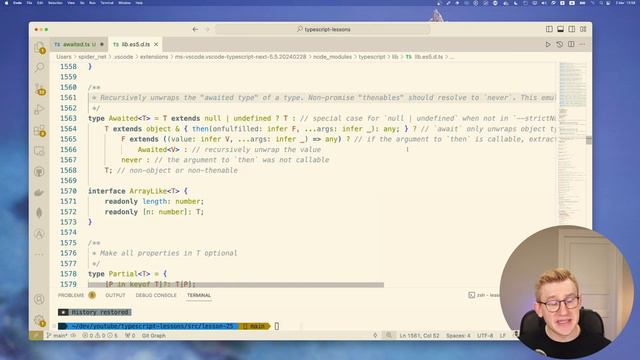Select the TERMINAL panel tab
The width and height of the screenshot is (640, 360).
pyautogui.click(x=199, y=295)
